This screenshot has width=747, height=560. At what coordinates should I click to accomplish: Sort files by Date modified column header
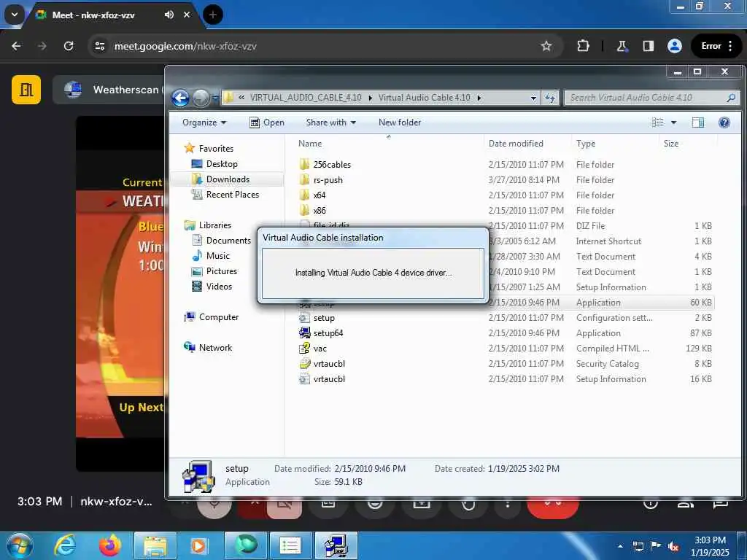click(x=516, y=144)
